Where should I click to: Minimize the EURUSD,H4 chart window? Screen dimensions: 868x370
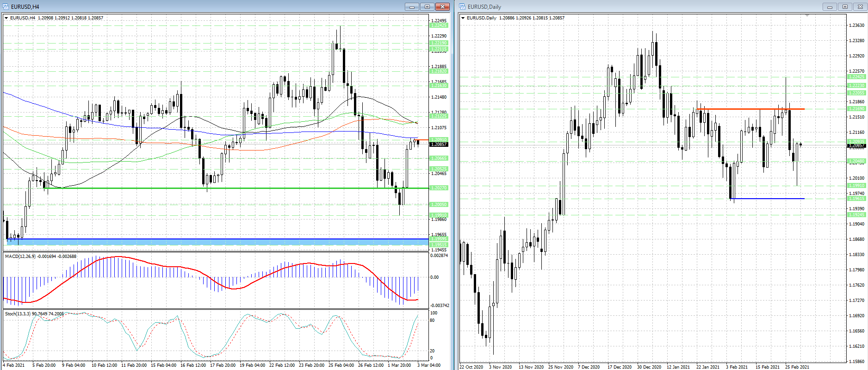pyautogui.click(x=412, y=6)
